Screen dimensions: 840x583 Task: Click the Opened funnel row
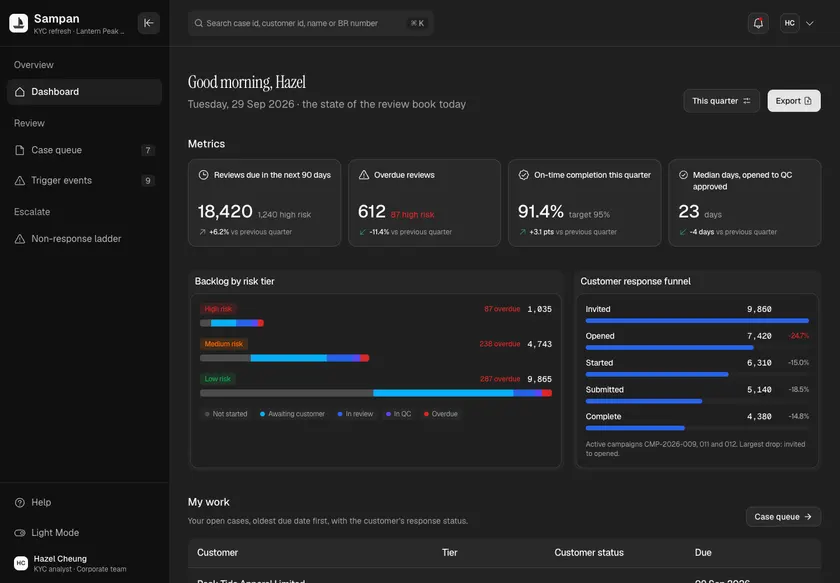pyautogui.click(x=697, y=341)
